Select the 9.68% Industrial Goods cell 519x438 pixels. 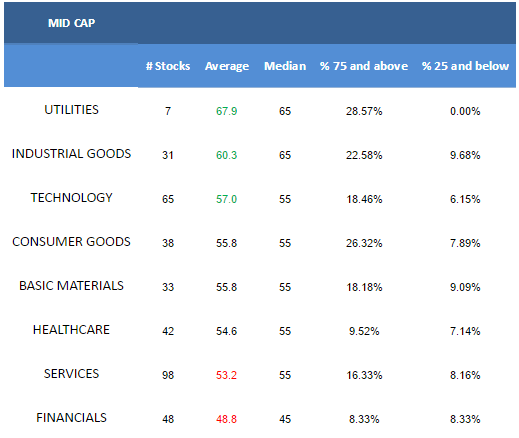pos(465,155)
